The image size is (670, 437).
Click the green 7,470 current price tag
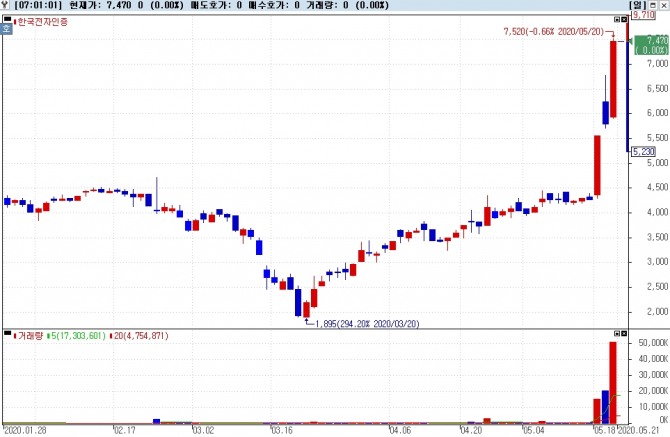click(x=651, y=45)
